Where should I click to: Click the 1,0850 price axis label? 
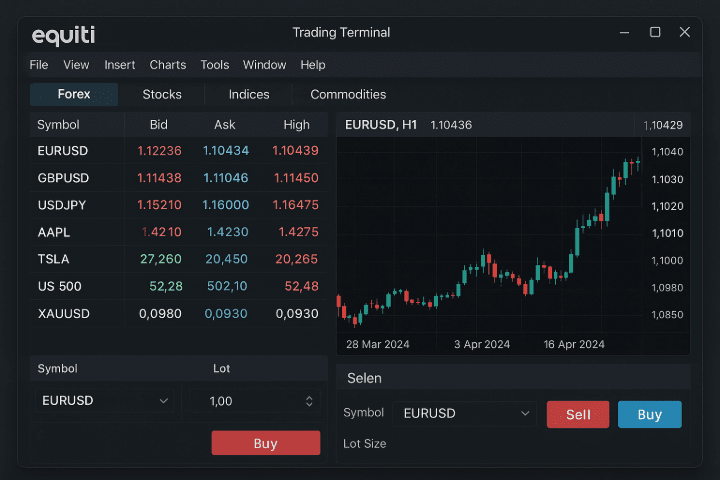(x=668, y=315)
